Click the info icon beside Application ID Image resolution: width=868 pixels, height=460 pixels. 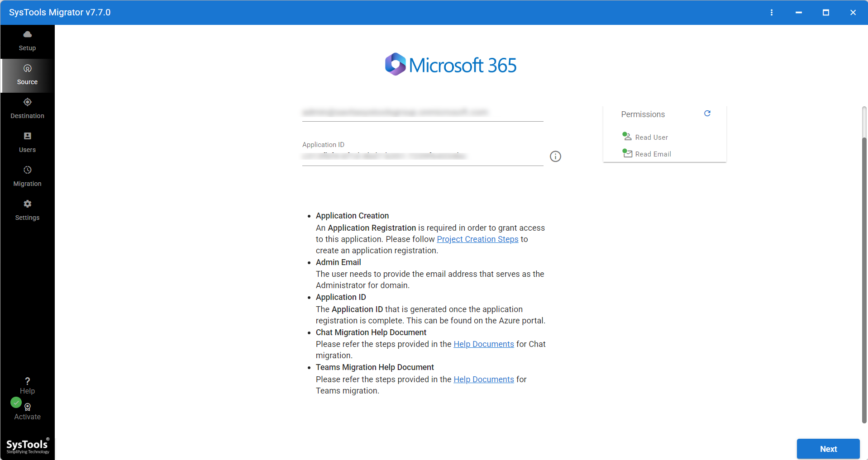tap(555, 156)
